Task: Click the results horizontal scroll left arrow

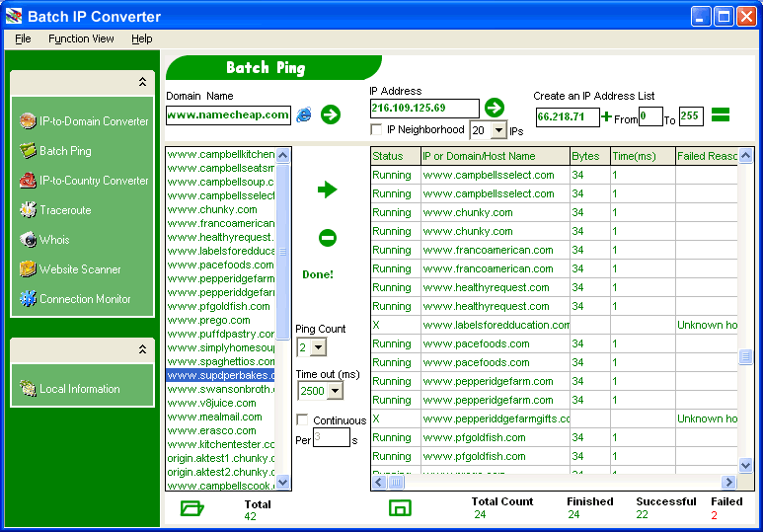Action: click(x=379, y=482)
